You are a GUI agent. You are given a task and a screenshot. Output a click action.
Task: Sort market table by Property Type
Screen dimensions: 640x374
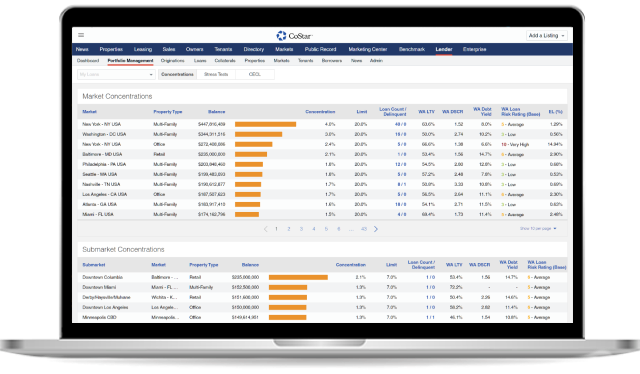168,111
